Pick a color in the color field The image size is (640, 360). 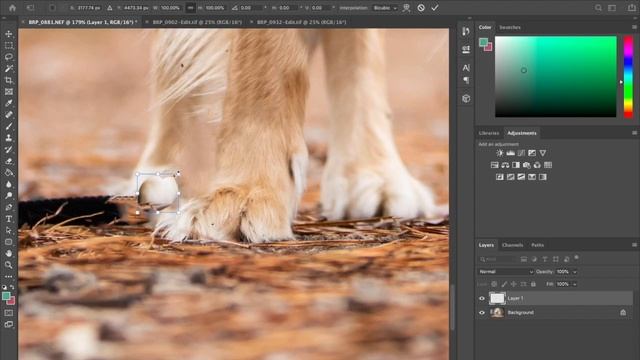coord(556,77)
